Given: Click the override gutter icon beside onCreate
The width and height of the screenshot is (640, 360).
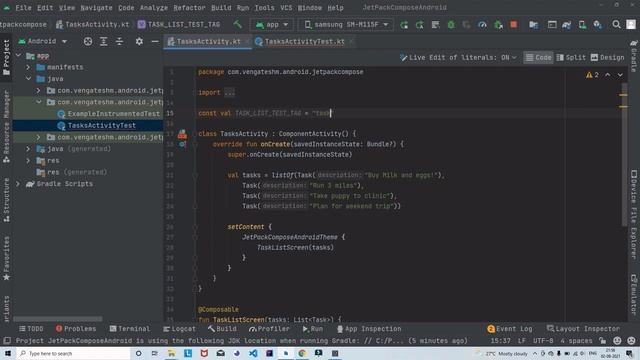Looking at the screenshot, I should pyautogui.click(x=182, y=144).
